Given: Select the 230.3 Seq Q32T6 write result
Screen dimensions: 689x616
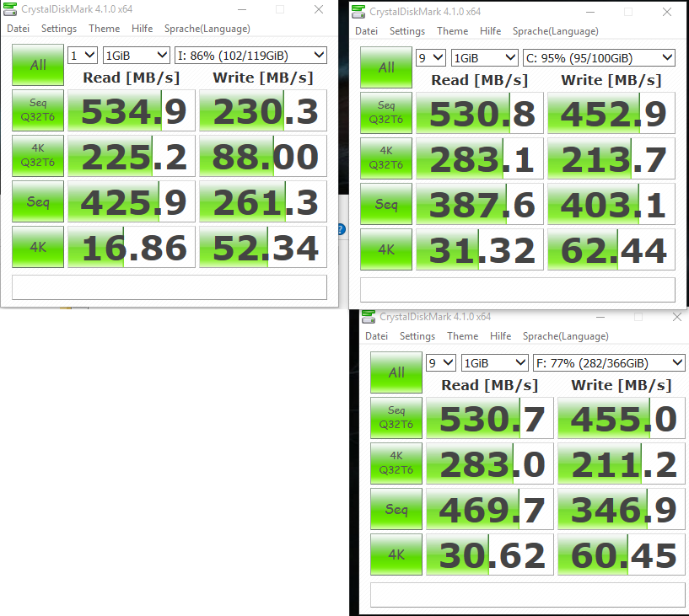Looking at the screenshot, I should [263, 110].
